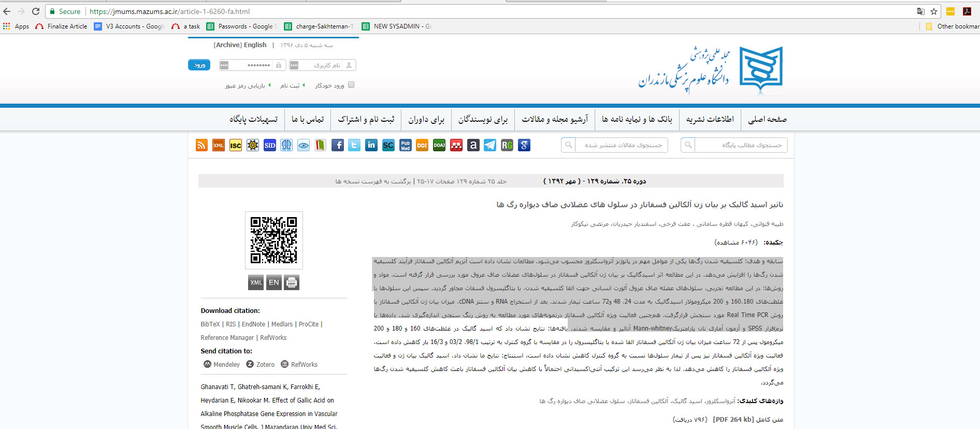980x429 pixels.
Task: Open the site facilities menu (تسهیلات پایگاه)
Action: click(254, 119)
